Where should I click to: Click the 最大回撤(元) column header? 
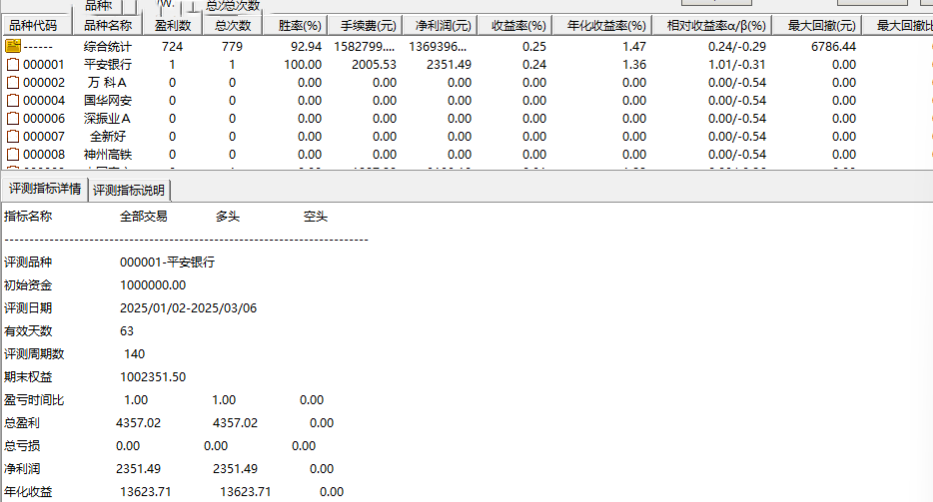pyautogui.click(x=821, y=25)
